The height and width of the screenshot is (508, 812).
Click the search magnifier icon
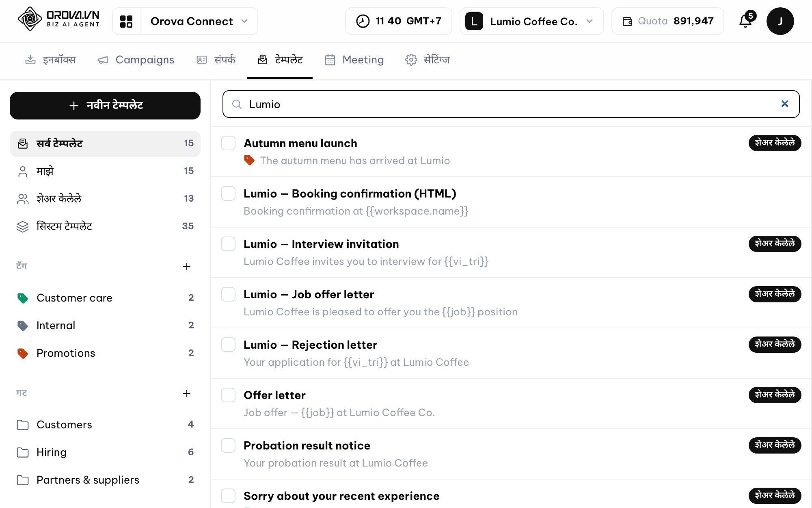(x=237, y=104)
